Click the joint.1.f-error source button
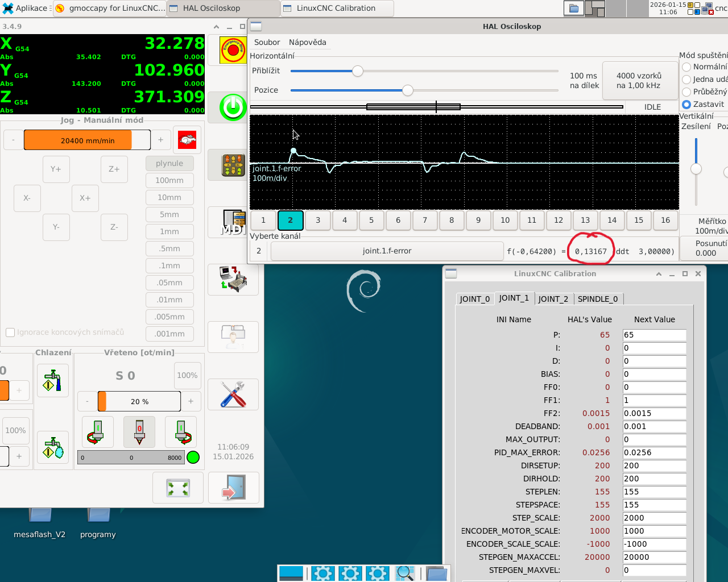Image resolution: width=728 pixels, height=582 pixels. click(387, 251)
